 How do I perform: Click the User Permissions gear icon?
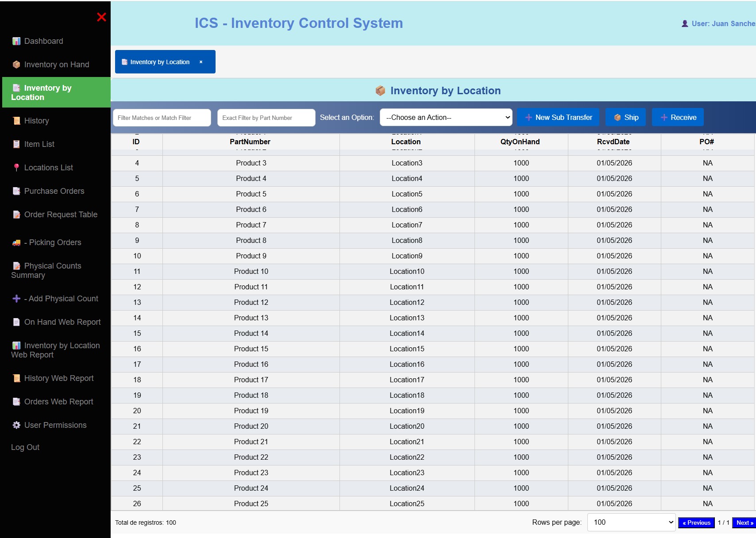tap(16, 425)
